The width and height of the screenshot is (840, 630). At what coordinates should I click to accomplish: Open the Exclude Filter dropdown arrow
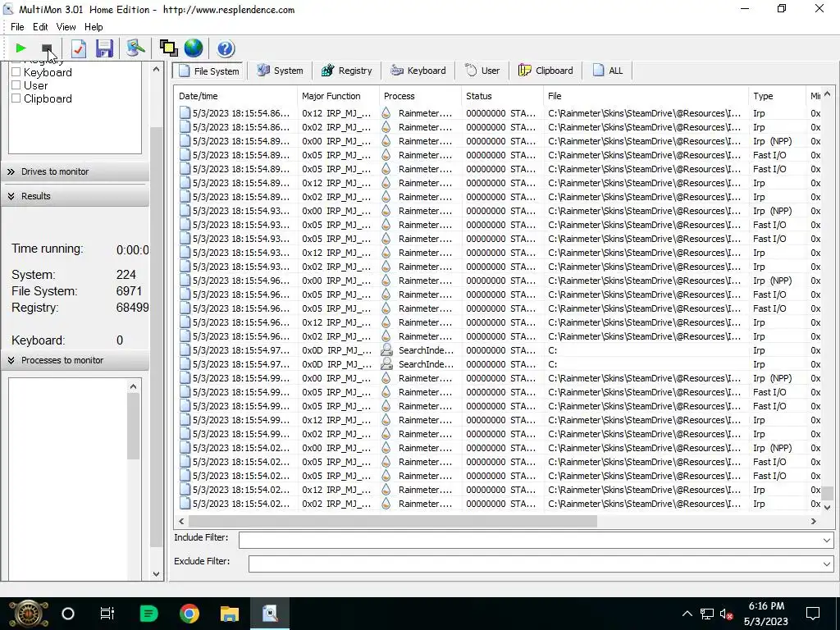[827, 564]
